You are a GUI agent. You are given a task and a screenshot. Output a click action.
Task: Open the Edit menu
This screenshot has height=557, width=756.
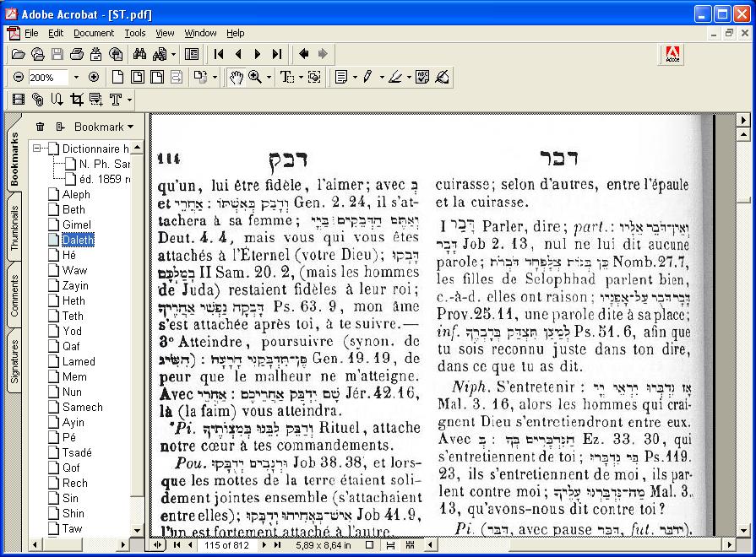pos(56,33)
